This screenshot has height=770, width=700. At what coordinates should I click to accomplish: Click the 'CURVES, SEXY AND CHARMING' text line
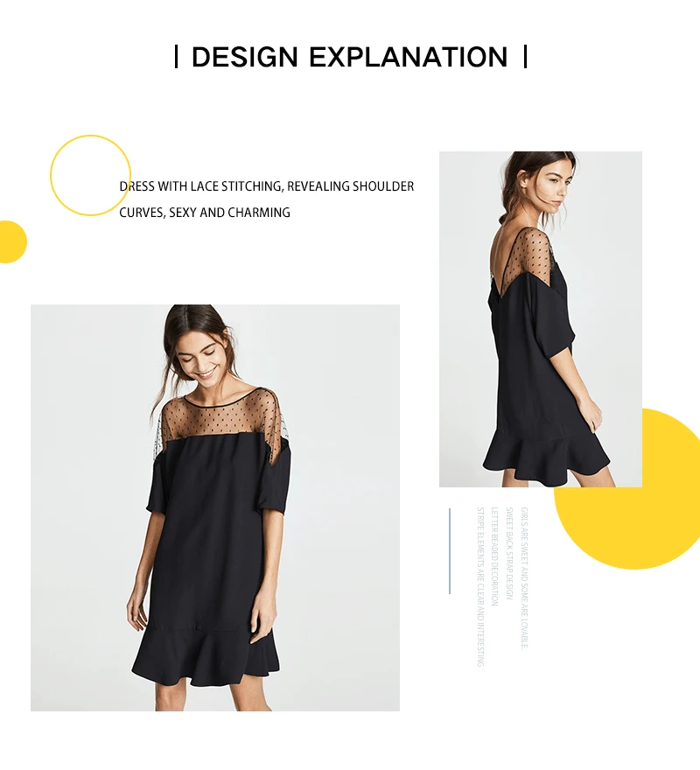coord(205,213)
